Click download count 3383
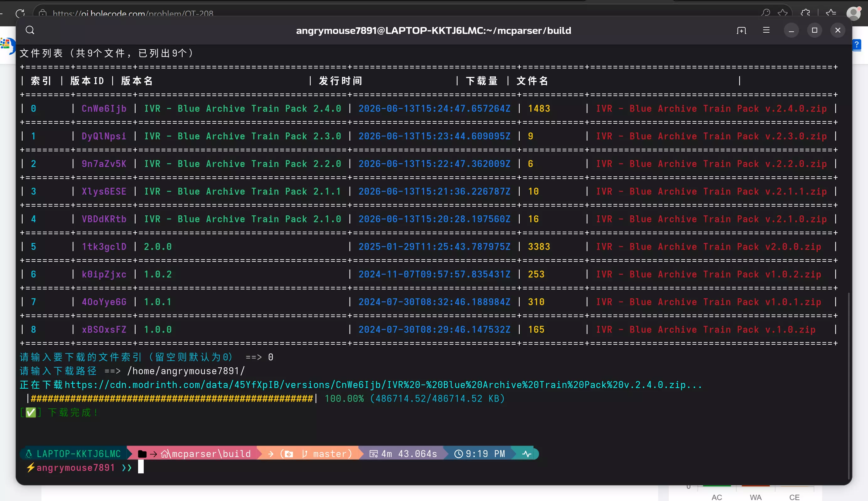Screen dimensions: 868x501 (539, 246)
